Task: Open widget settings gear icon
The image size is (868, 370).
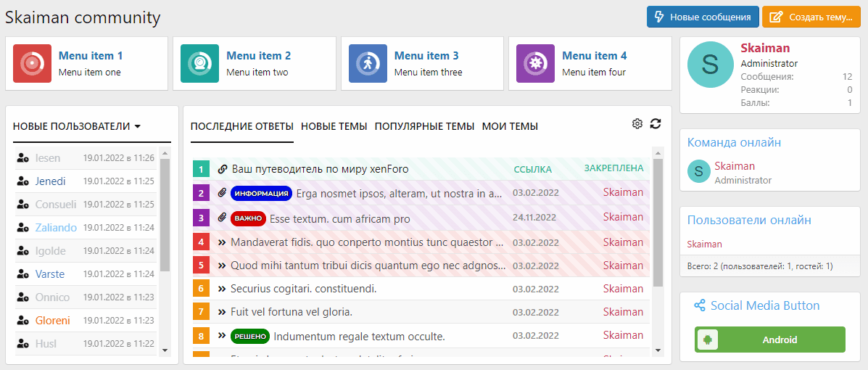Action: coord(637,124)
